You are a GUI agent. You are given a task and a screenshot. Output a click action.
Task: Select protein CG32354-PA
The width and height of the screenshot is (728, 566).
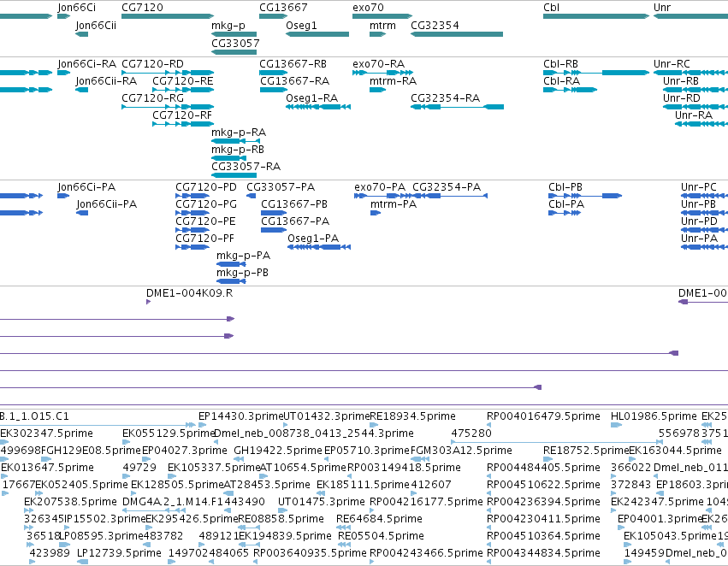(449, 196)
